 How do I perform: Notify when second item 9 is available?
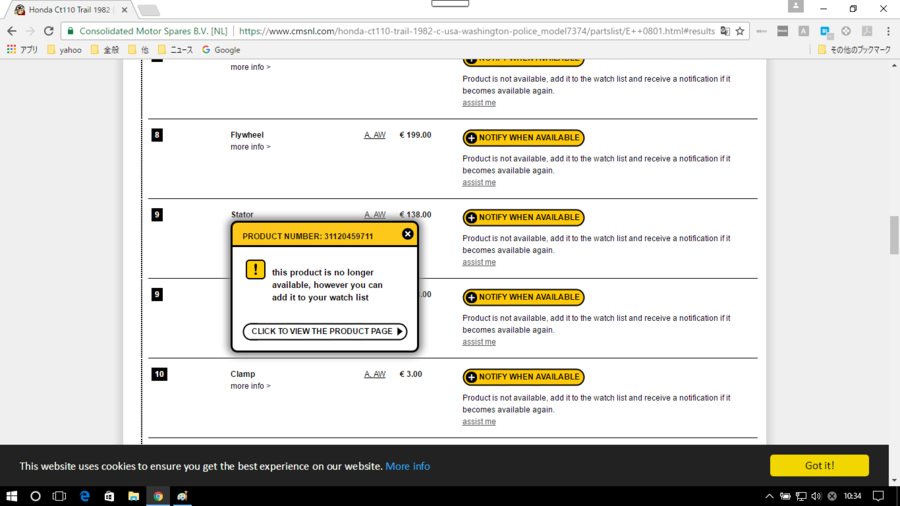tap(523, 297)
